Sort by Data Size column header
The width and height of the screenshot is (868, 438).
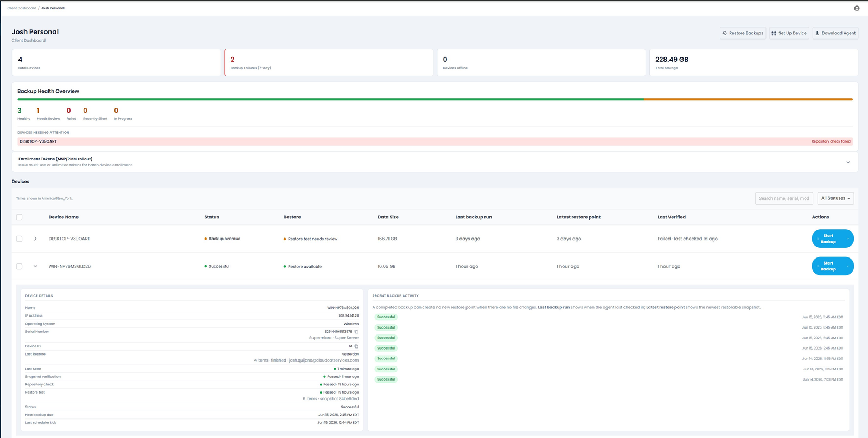(x=388, y=217)
